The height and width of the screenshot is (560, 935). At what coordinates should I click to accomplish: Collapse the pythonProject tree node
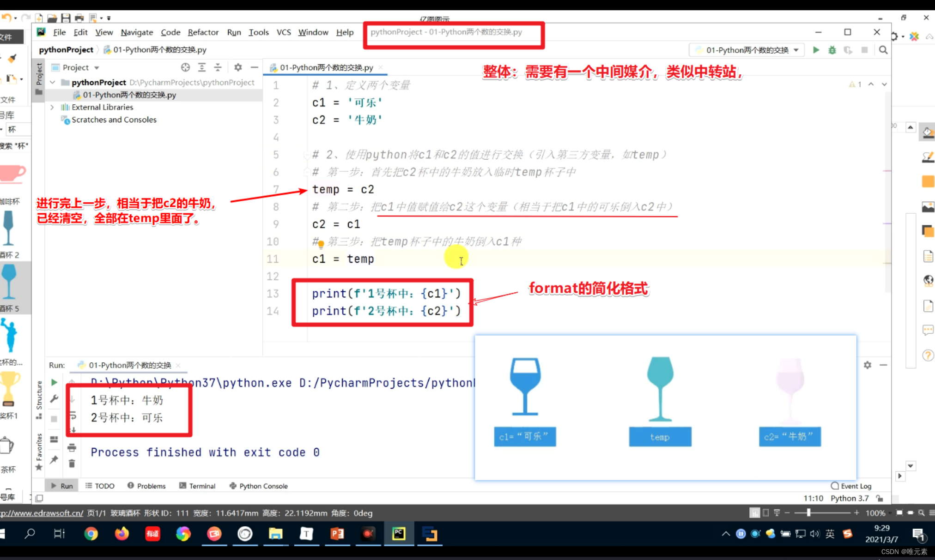coord(53,82)
